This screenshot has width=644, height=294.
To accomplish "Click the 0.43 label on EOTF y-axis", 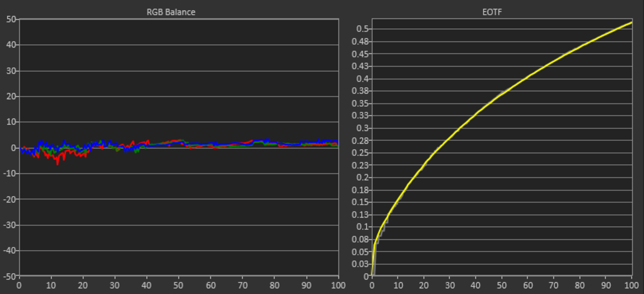I will pyautogui.click(x=360, y=66).
